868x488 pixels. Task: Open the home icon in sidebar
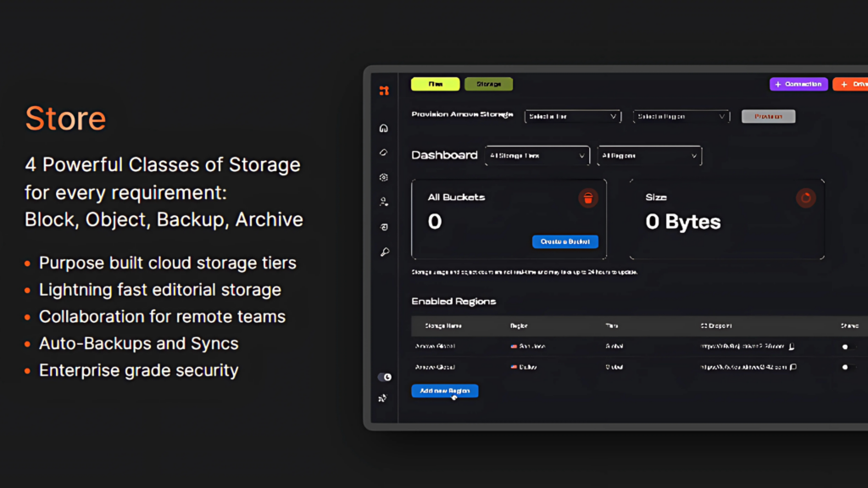(384, 129)
